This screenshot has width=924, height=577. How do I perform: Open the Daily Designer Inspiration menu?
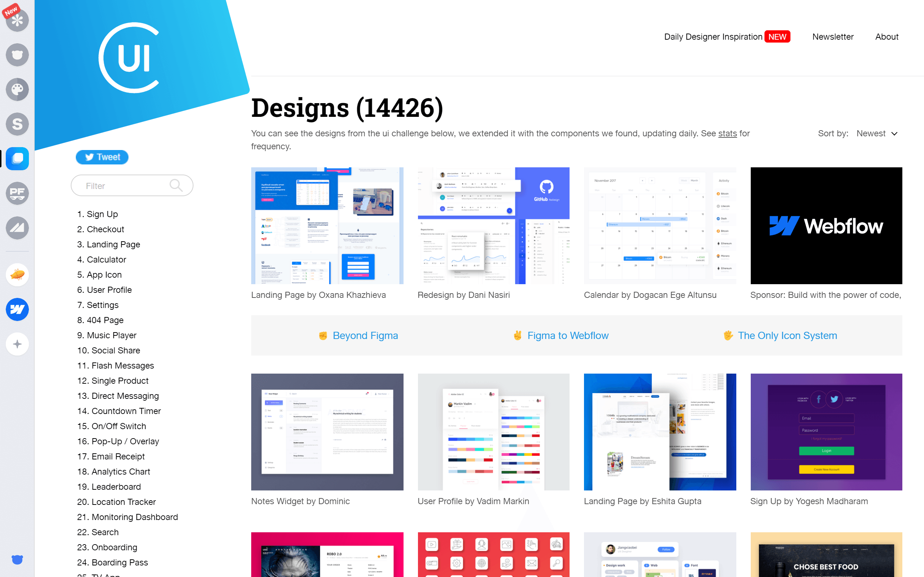[x=713, y=36]
